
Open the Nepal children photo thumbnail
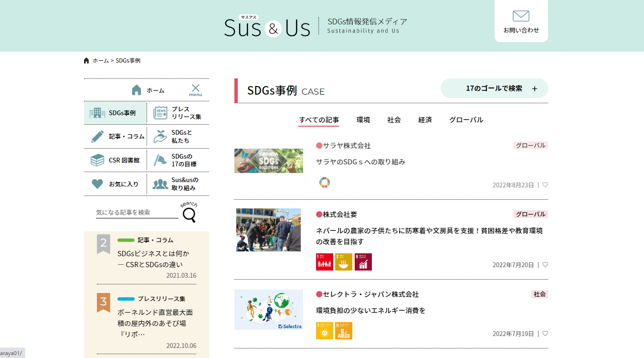pyautogui.click(x=269, y=230)
